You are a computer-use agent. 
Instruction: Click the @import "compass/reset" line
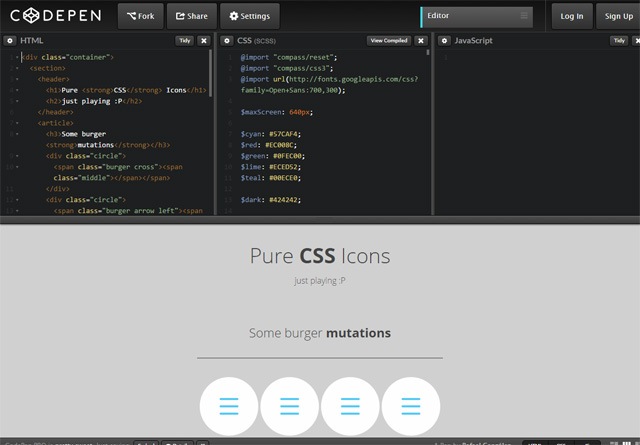(x=289, y=58)
